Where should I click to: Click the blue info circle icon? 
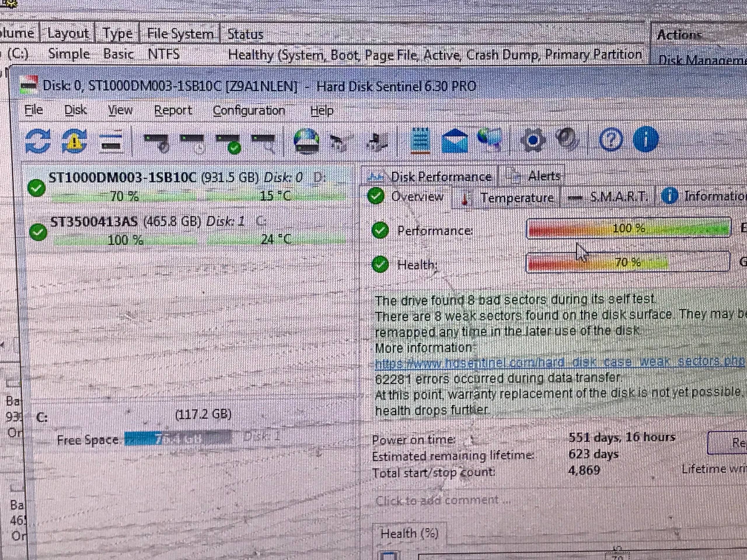tap(646, 139)
